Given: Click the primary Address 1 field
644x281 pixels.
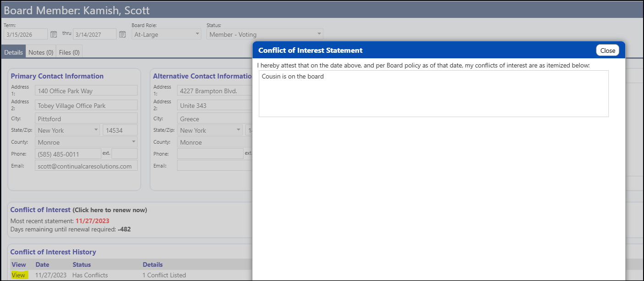Looking at the screenshot, I should pos(86,91).
